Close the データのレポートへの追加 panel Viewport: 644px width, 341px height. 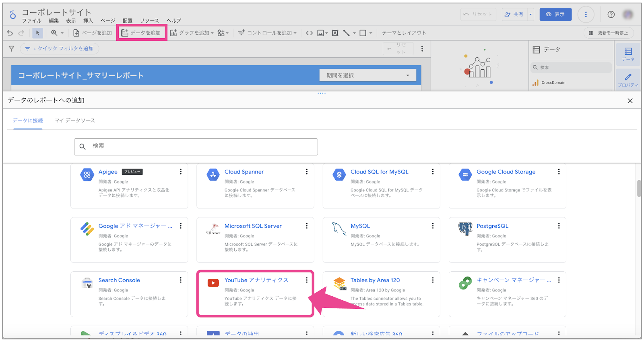coord(630,101)
